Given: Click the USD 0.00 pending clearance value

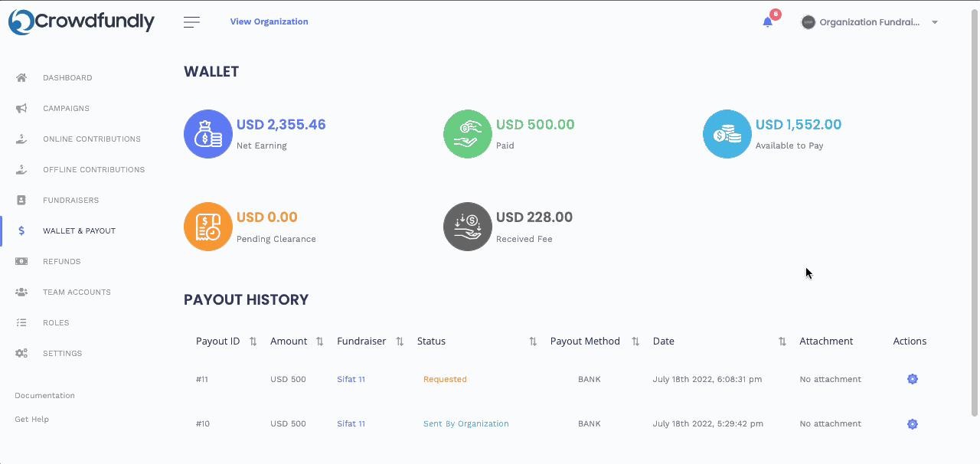Looking at the screenshot, I should click(x=267, y=217).
